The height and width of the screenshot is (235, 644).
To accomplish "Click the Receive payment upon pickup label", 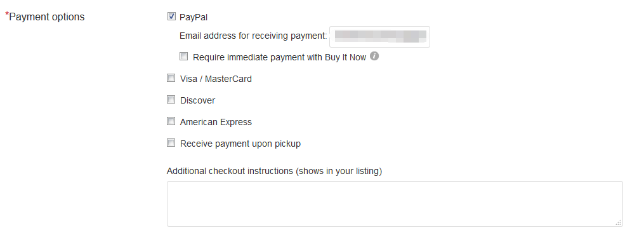I will tap(240, 144).
